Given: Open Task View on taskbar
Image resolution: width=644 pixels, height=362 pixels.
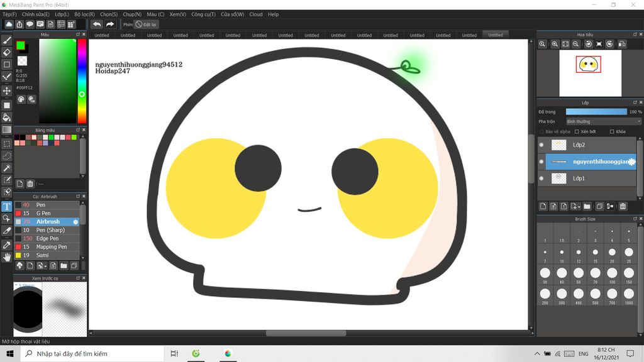Looking at the screenshot, I should click(174, 353).
